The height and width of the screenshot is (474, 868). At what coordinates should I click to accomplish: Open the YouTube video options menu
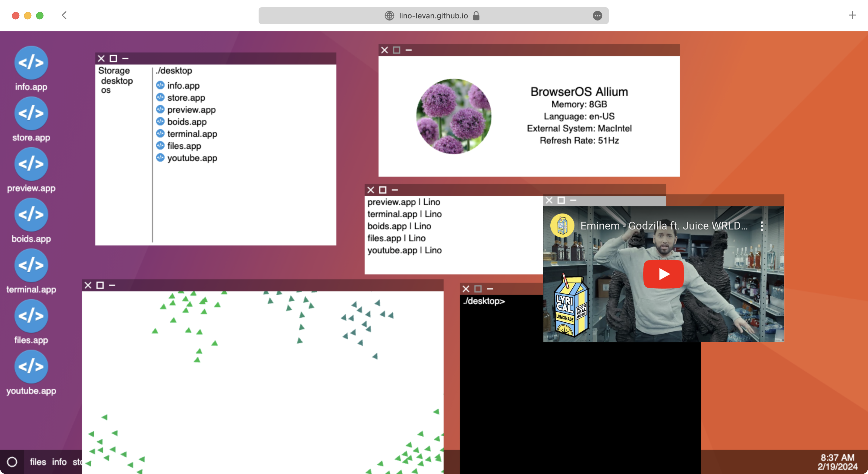pyautogui.click(x=762, y=226)
